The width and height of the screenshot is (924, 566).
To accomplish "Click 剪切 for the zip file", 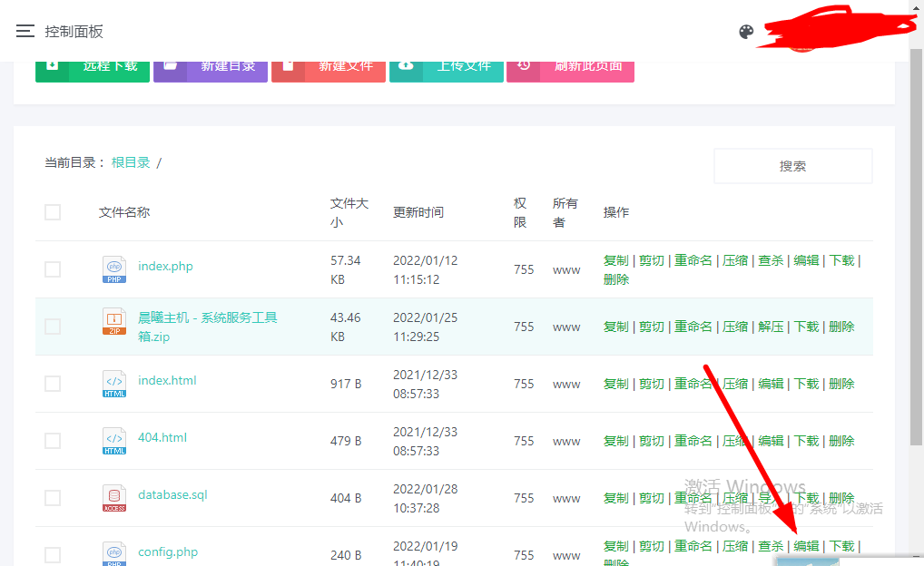I will tap(652, 327).
